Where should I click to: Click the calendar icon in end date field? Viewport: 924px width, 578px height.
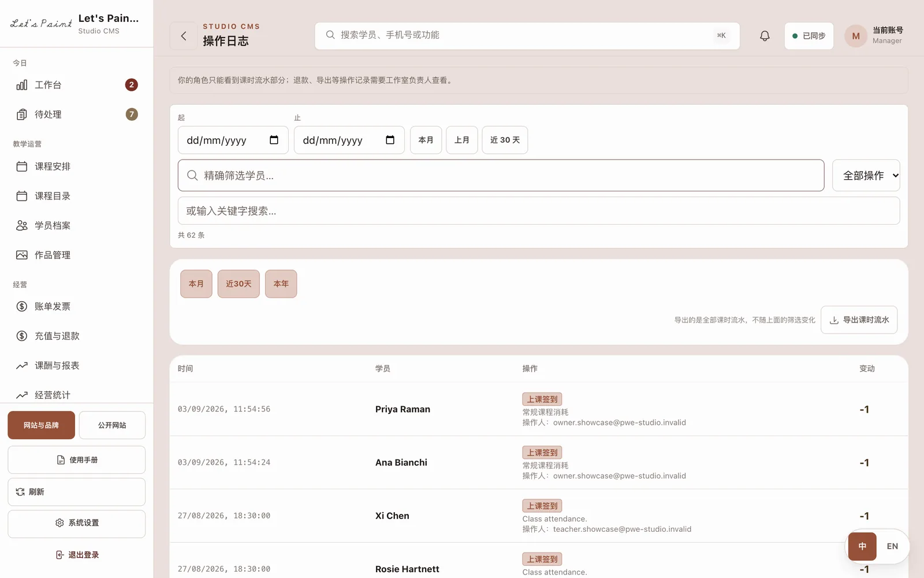coord(390,140)
